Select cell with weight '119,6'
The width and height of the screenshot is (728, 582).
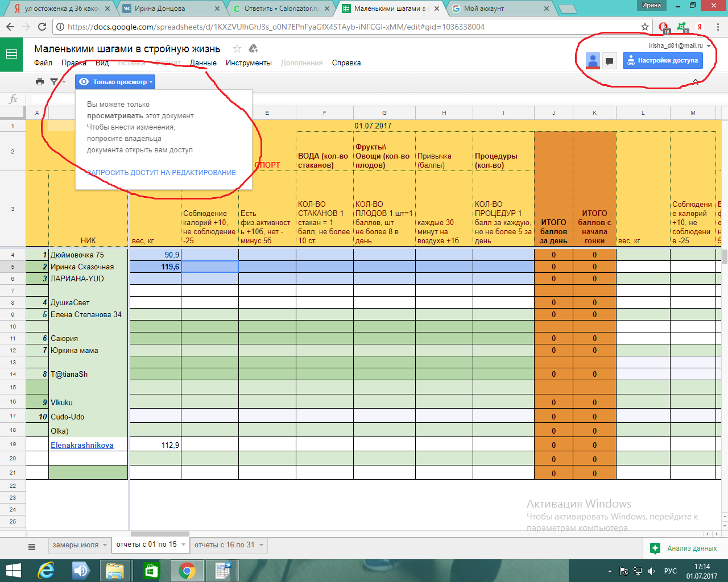click(155, 267)
